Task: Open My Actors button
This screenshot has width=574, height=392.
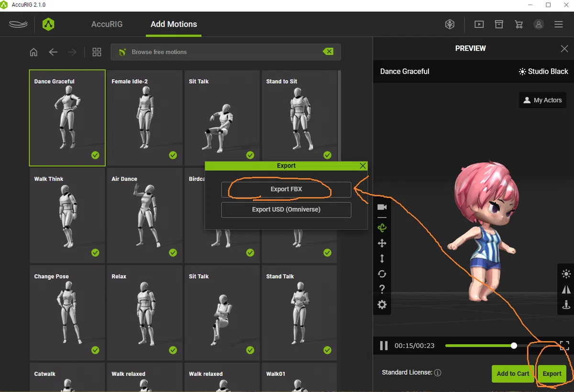Action: pos(542,100)
